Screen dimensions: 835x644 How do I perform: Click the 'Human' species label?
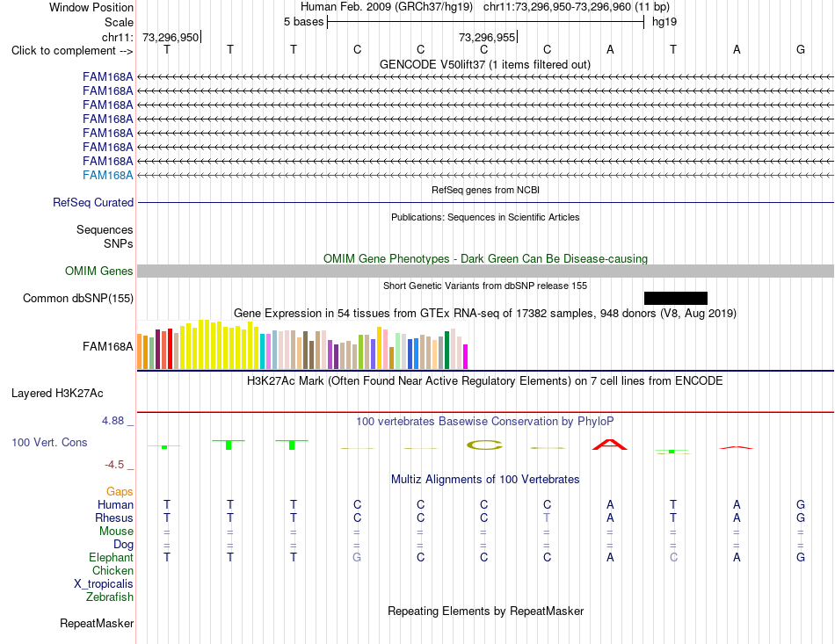pos(115,504)
